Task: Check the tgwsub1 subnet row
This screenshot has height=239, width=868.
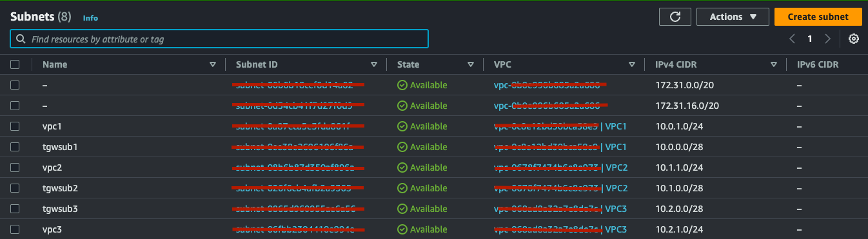Action: coord(15,147)
